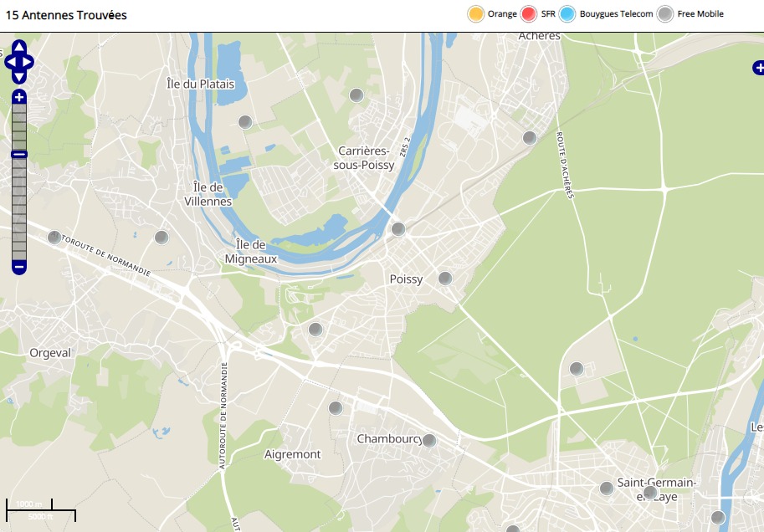Image resolution: width=764 pixels, height=532 pixels.
Task: Zoom in with the plus button
Action: pyautogui.click(x=19, y=98)
